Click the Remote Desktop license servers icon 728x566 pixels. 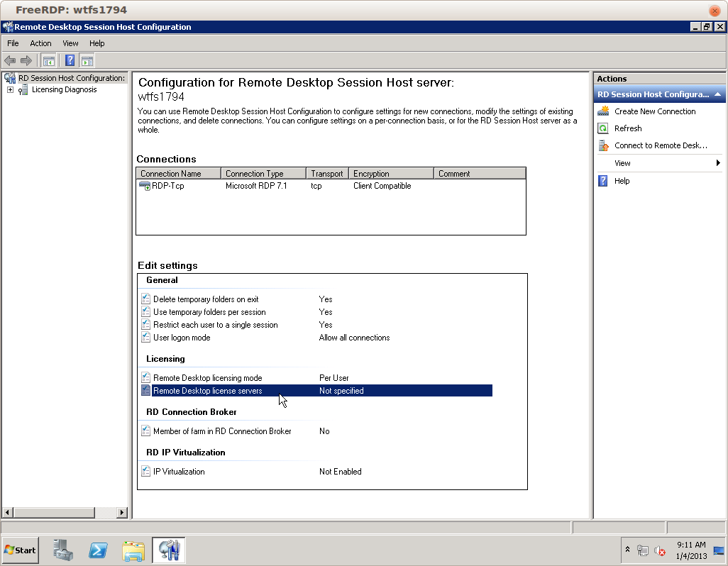(145, 390)
